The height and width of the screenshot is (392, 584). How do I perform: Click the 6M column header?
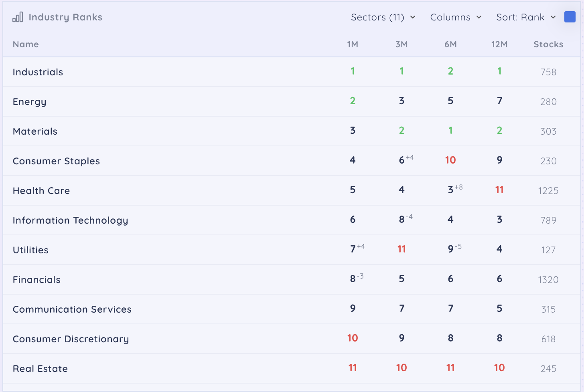450,44
